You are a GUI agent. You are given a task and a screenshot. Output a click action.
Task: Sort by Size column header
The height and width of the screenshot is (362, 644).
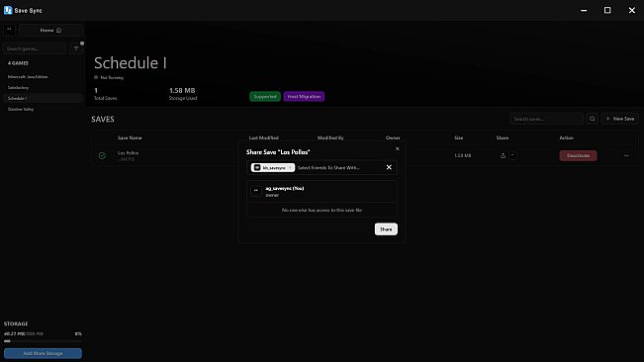click(458, 137)
